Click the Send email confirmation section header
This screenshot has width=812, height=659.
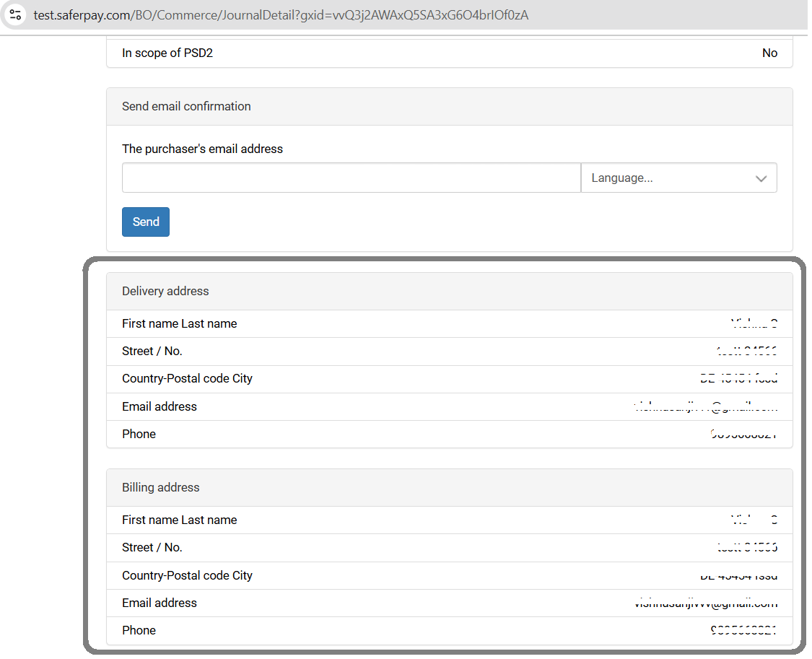[x=186, y=106]
